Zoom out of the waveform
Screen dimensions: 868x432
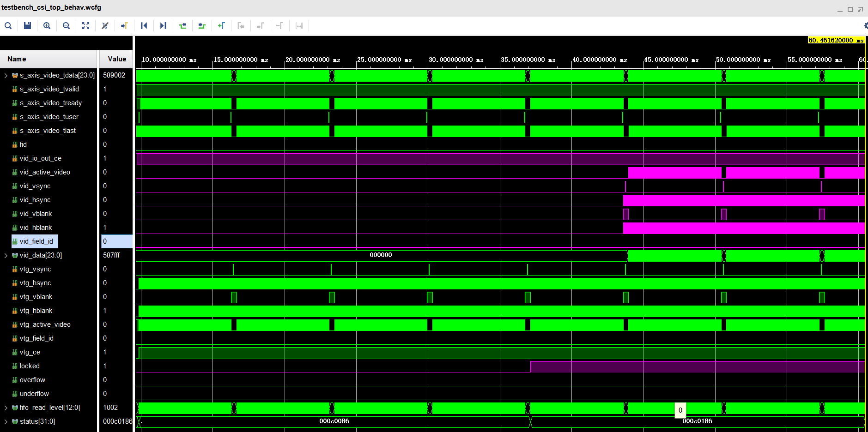[66, 25]
